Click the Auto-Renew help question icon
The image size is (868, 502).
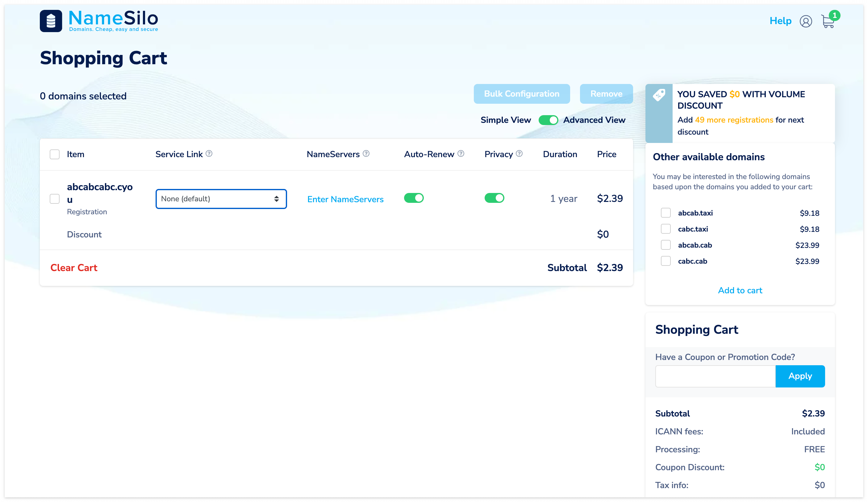461,154
